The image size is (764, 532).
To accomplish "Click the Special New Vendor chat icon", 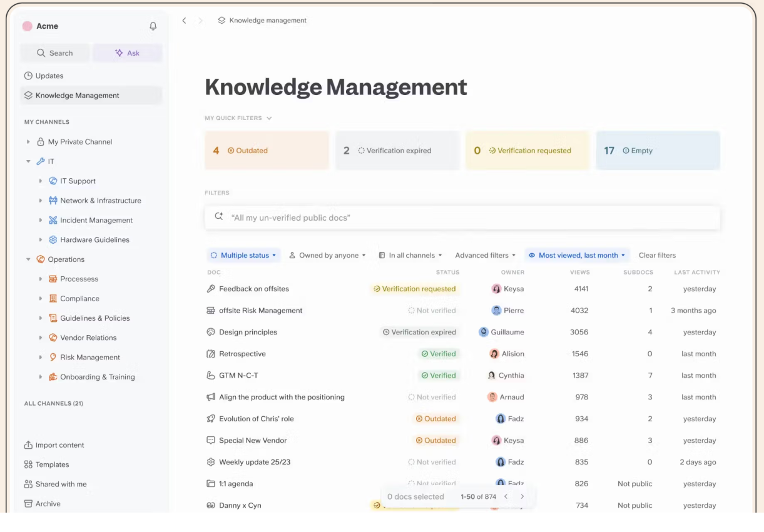I will [211, 441].
